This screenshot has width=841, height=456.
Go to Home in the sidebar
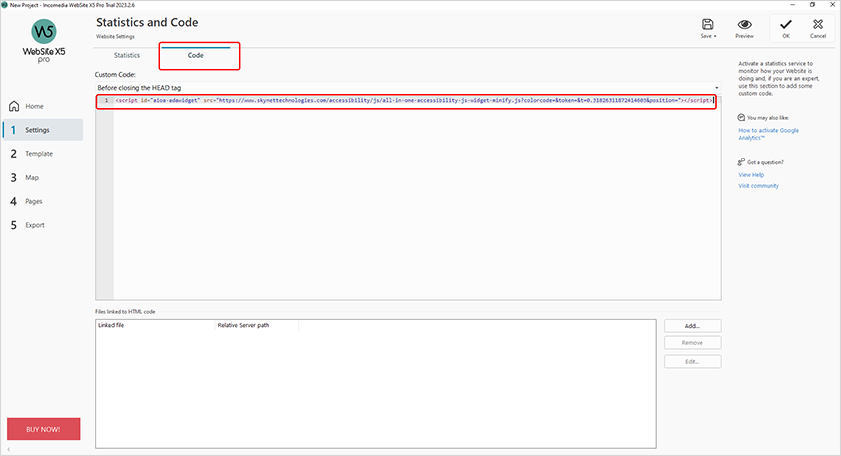[x=34, y=106]
